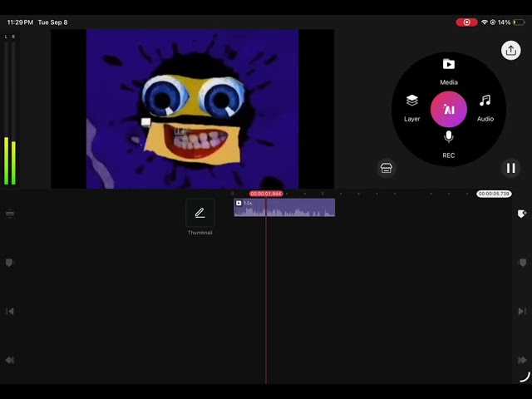Step back with the rewind icon
The image size is (532, 399).
click(10, 360)
